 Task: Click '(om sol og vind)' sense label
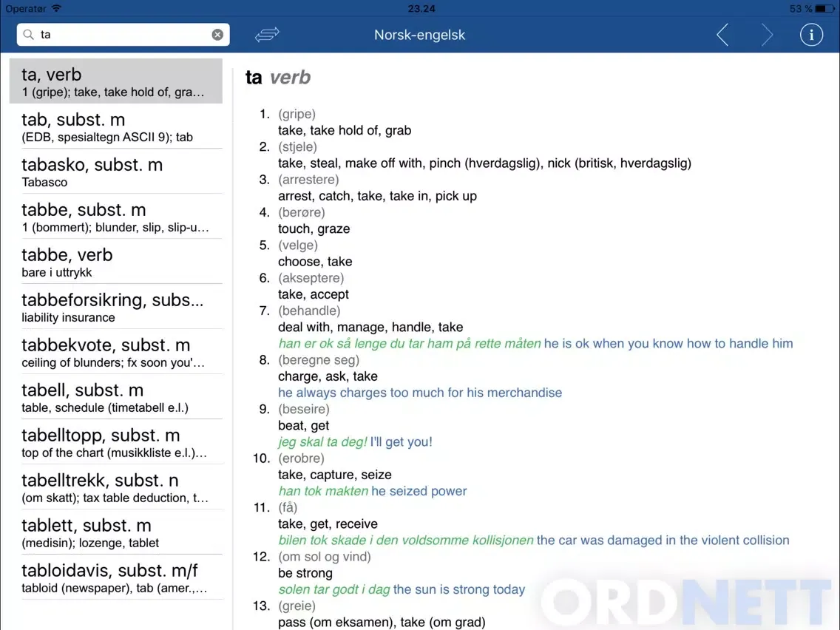[x=324, y=557]
